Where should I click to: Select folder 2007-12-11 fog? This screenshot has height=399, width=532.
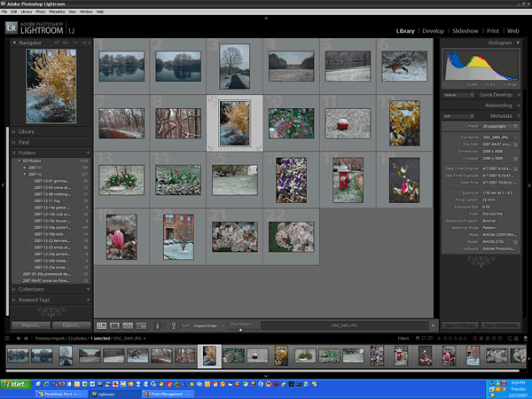click(x=47, y=201)
